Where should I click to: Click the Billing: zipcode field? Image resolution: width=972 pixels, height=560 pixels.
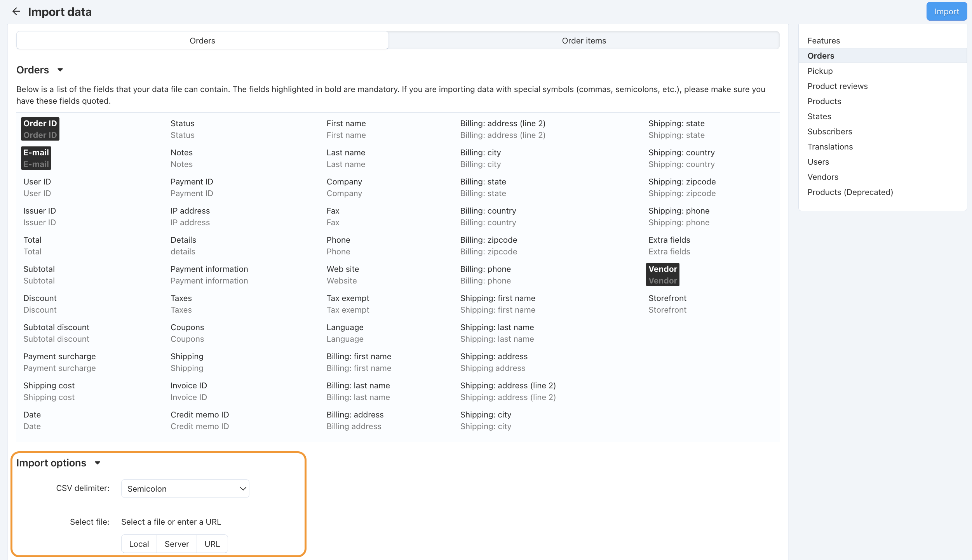(x=488, y=245)
